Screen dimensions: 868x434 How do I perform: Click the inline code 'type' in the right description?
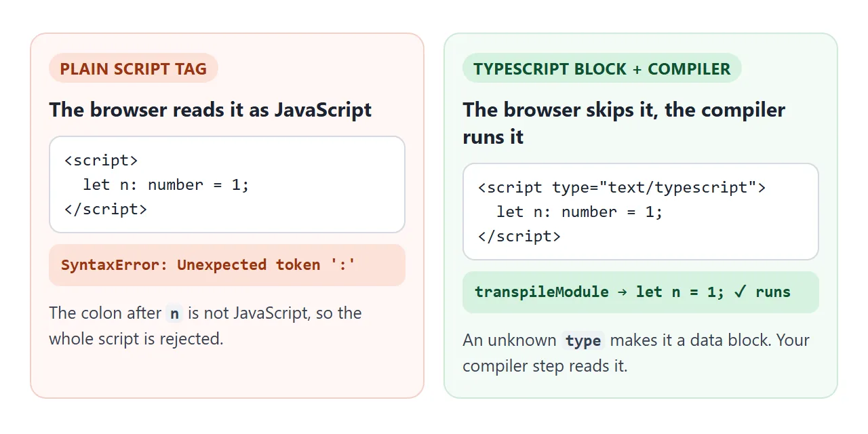[583, 340]
